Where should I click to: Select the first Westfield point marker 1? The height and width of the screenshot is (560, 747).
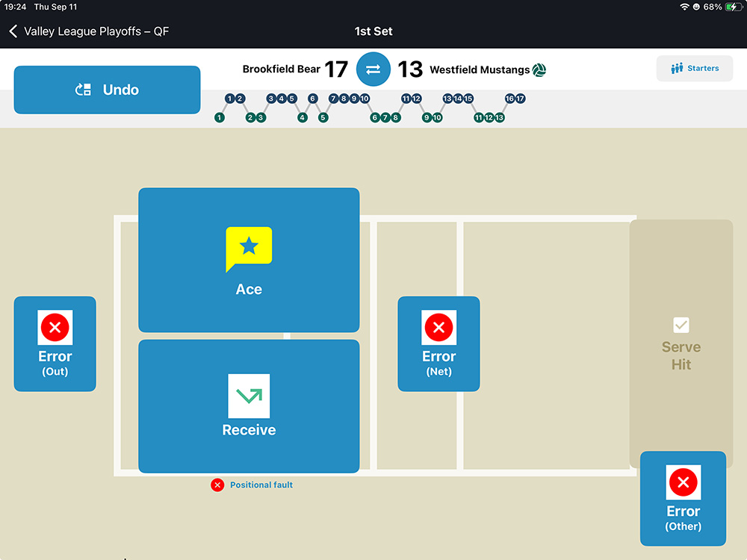219,118
